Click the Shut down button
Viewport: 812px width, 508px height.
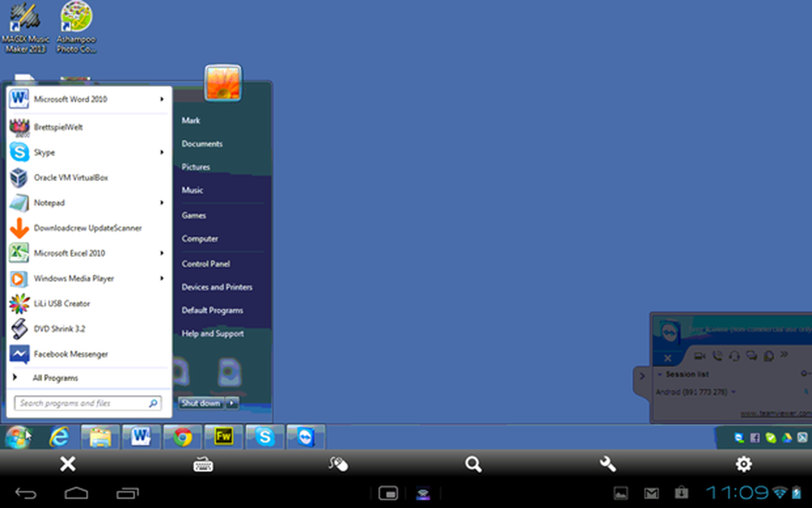coord(201,403)
